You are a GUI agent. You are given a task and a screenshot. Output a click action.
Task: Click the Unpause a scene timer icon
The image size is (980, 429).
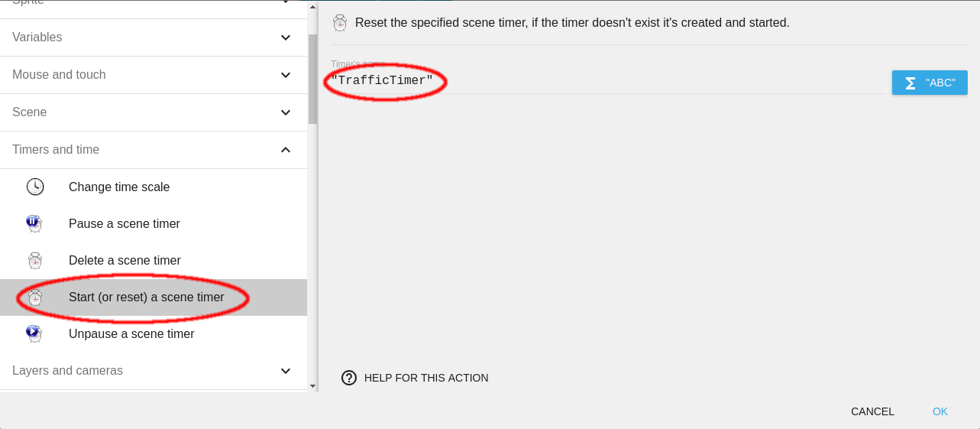pos(35,333)
